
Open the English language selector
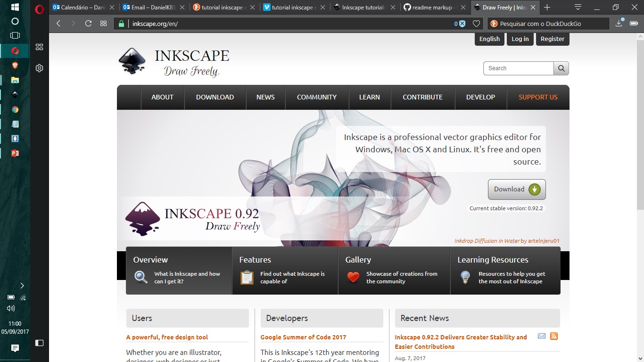(489, 39)
